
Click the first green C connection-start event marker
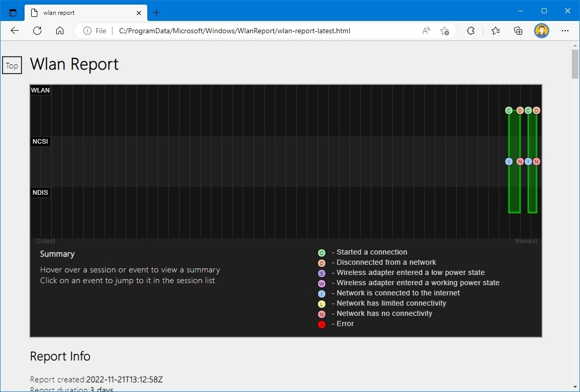coord(508,110)
